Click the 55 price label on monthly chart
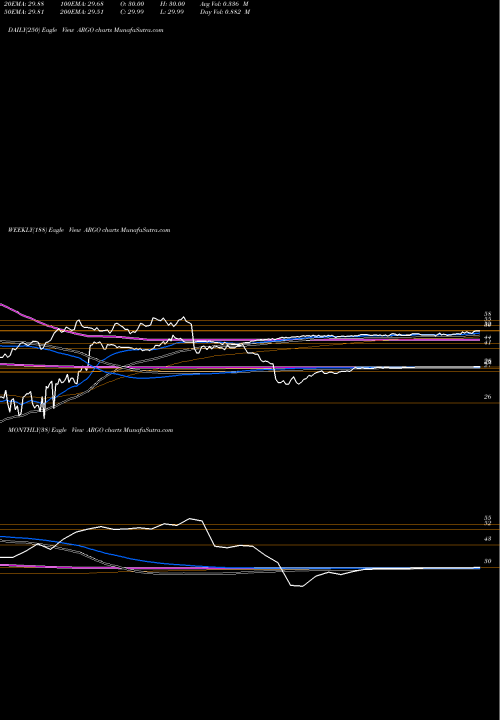The height and width of the screenshot is (720, 500). (488, 518)
